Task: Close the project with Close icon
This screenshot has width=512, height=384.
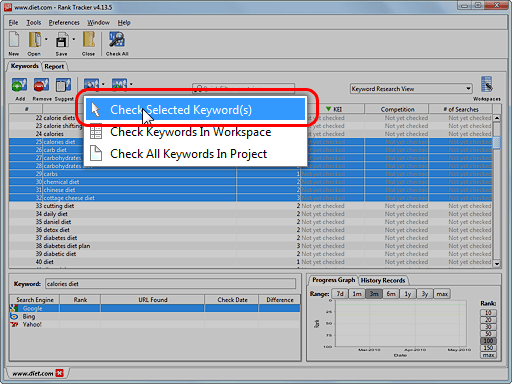Action: (x=89, y=40)
